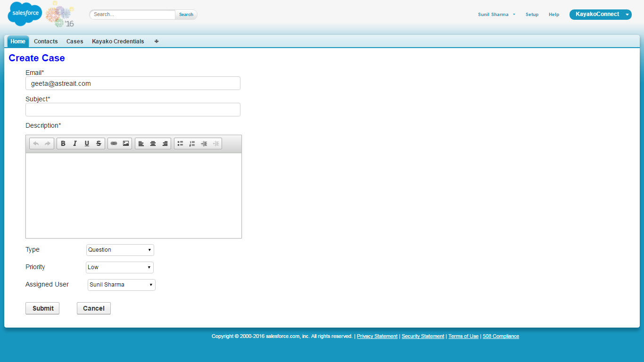
Task: Apply strikethrough formatting in the editor
Action: pos(99,144)
